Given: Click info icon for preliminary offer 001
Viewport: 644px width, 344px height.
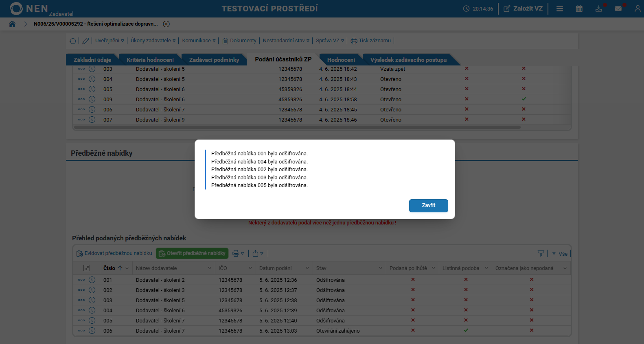Looking at the screenshot, I should point(92,280).
